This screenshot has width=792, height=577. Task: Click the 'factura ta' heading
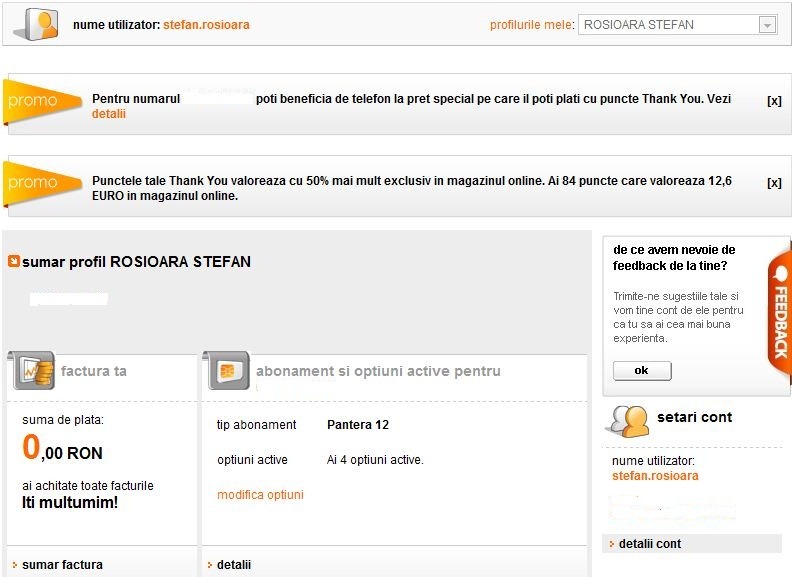(x=94, y=371)
